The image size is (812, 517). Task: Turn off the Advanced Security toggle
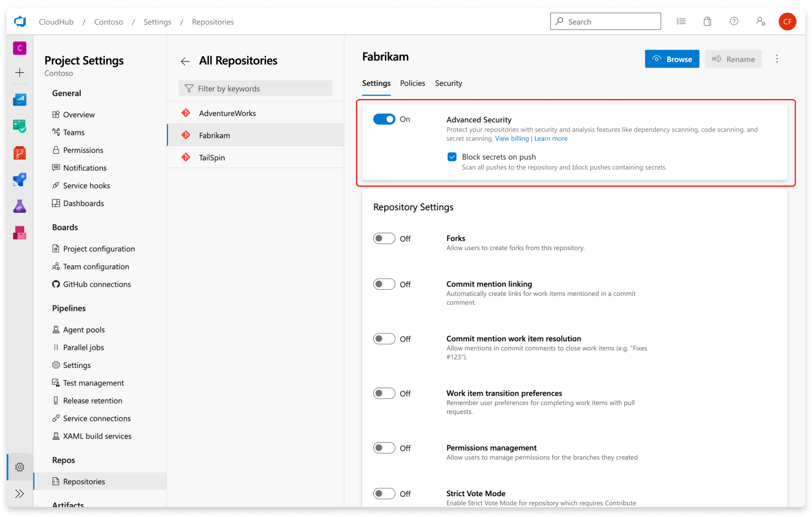(x=384, y=119)
